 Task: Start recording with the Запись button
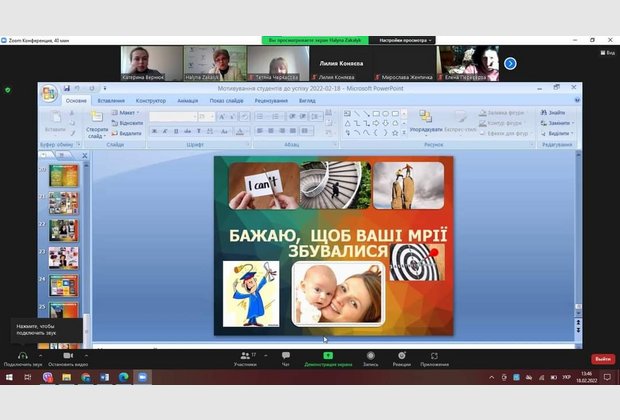point(371,357)
